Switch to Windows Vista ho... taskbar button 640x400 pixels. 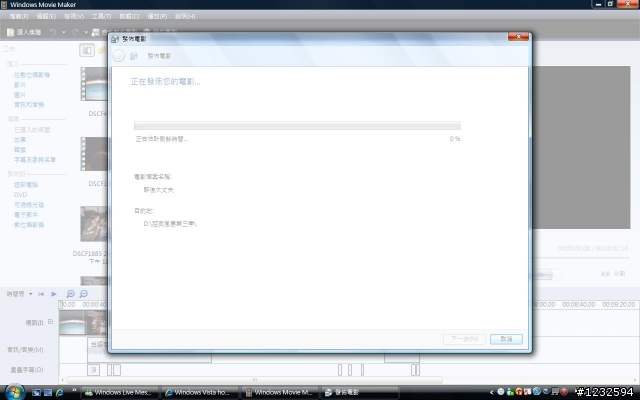point(199,393)
